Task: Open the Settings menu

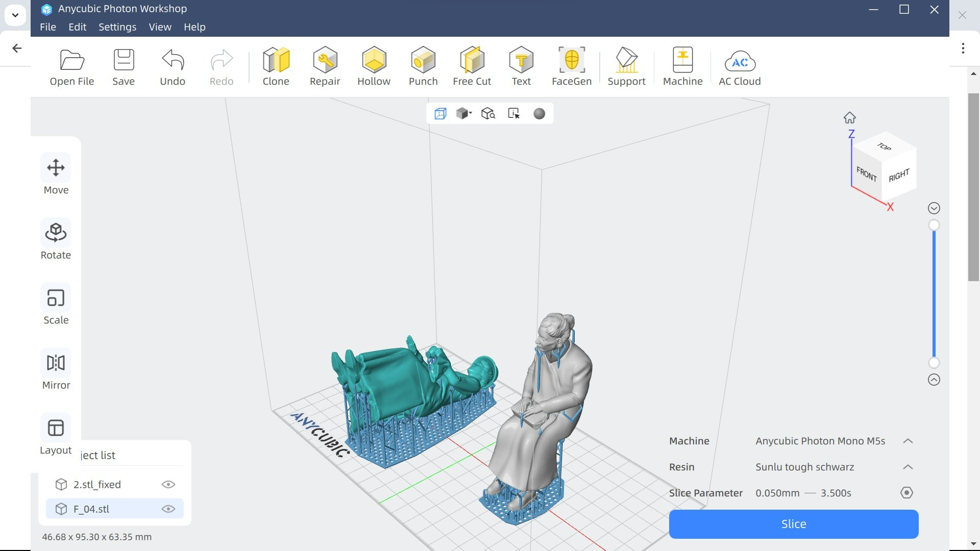Action: 117,27
